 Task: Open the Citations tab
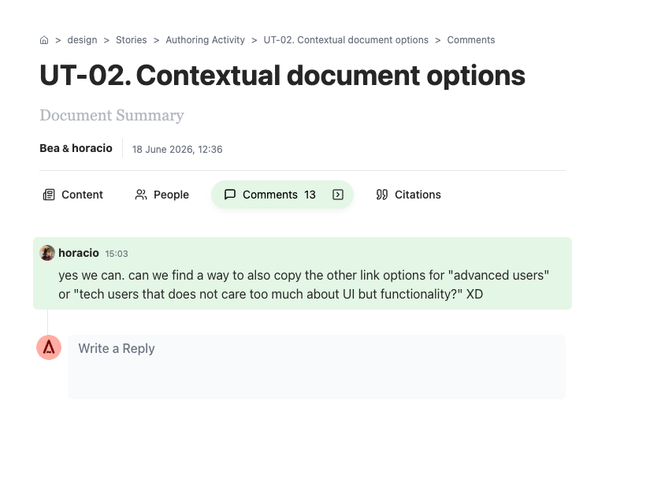(408, 194)
